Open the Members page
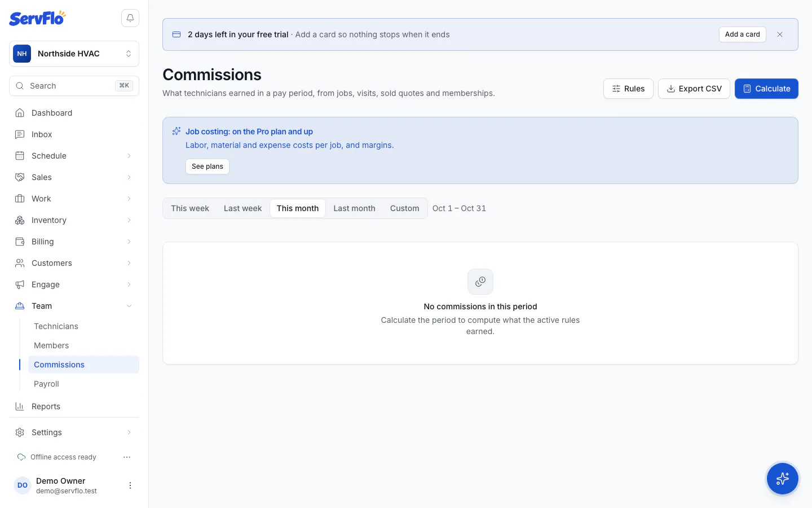Screen dimensions: 812x508 pyautogui.click(x=83, y=345)
